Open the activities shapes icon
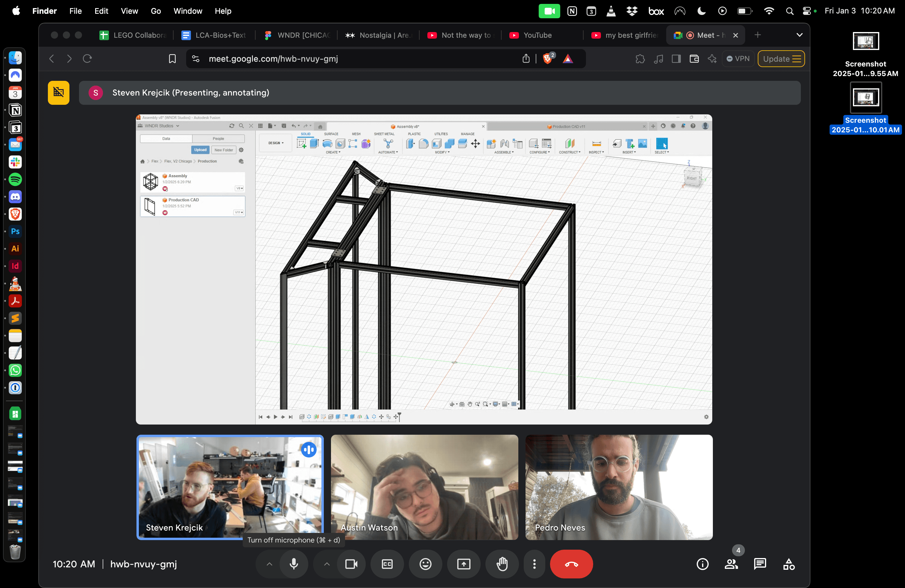 [789, 564]
